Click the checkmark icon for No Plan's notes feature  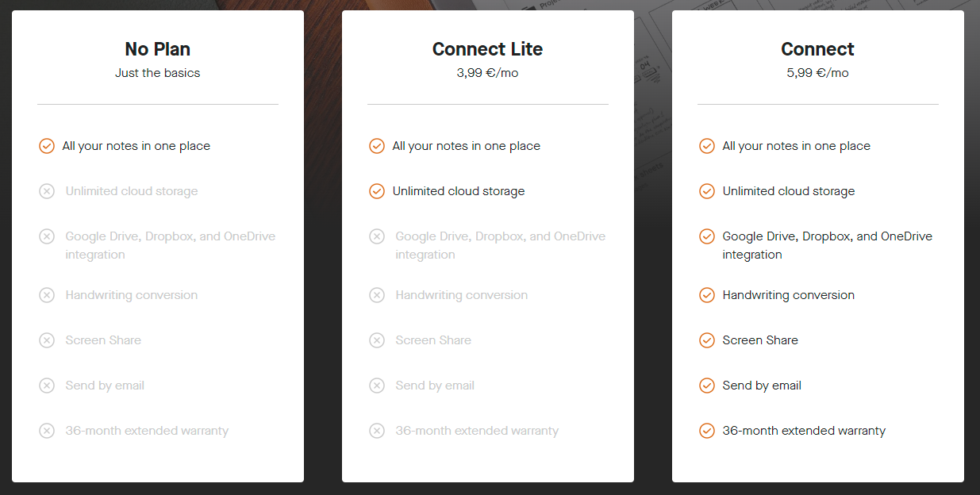coord(47,146)
